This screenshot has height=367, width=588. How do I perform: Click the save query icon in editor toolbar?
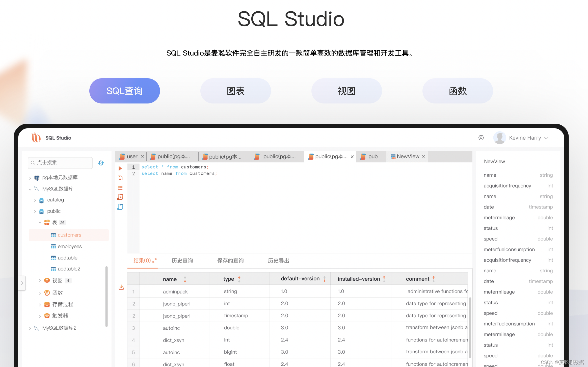pos(120,178)
